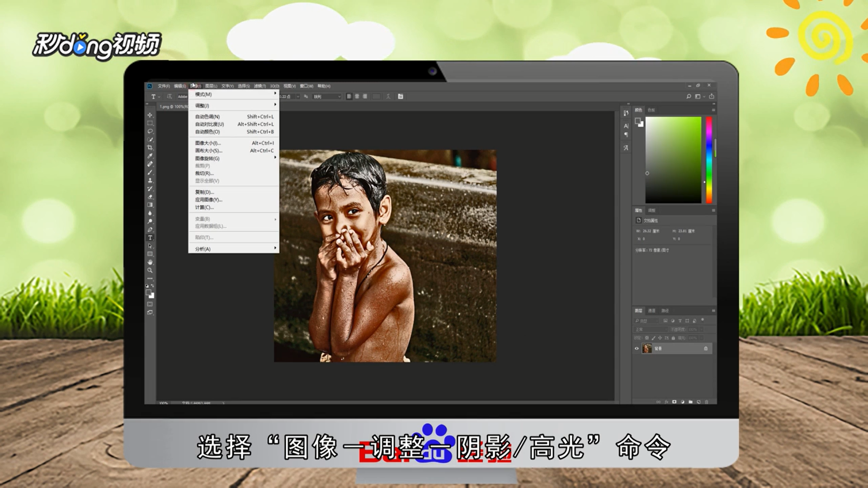The width and height of the screenshot is (868, 488).
Task: Toggle the lock icon on 背景 layer
Action: click(706, 348)
